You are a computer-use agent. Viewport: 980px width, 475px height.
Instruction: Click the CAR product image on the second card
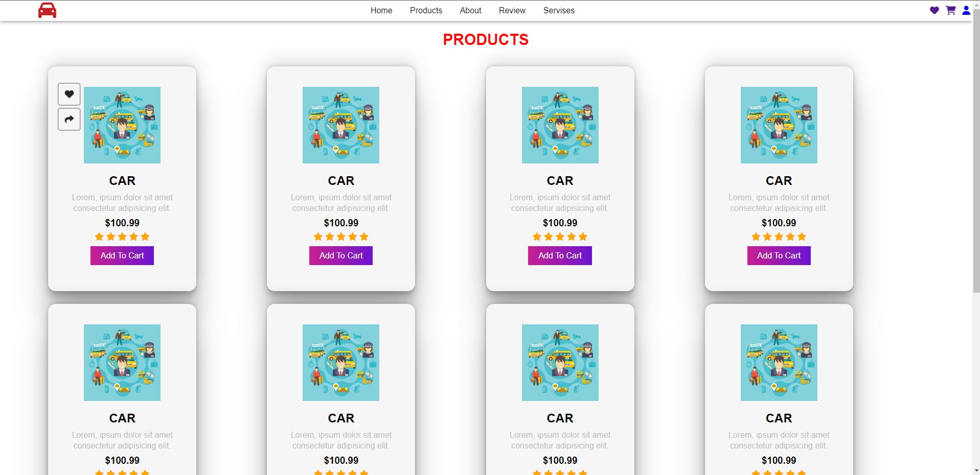pos(340,125)
